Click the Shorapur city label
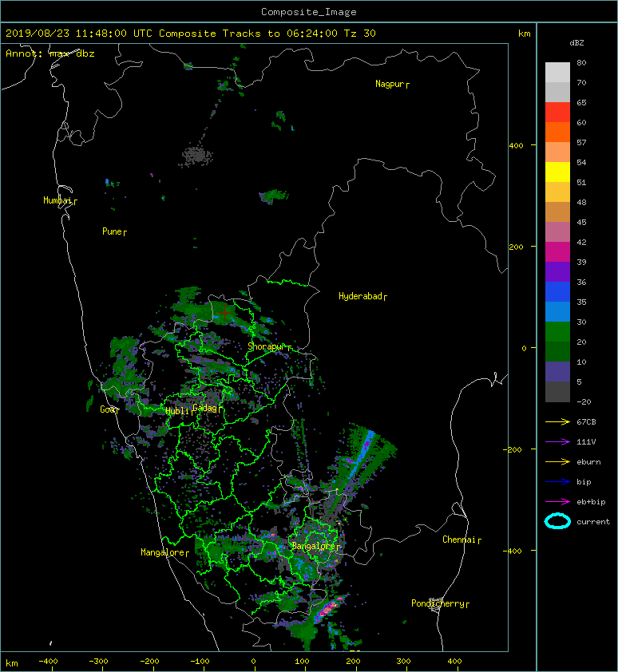Screen dimensions: 618x672 tap(266, 346)
